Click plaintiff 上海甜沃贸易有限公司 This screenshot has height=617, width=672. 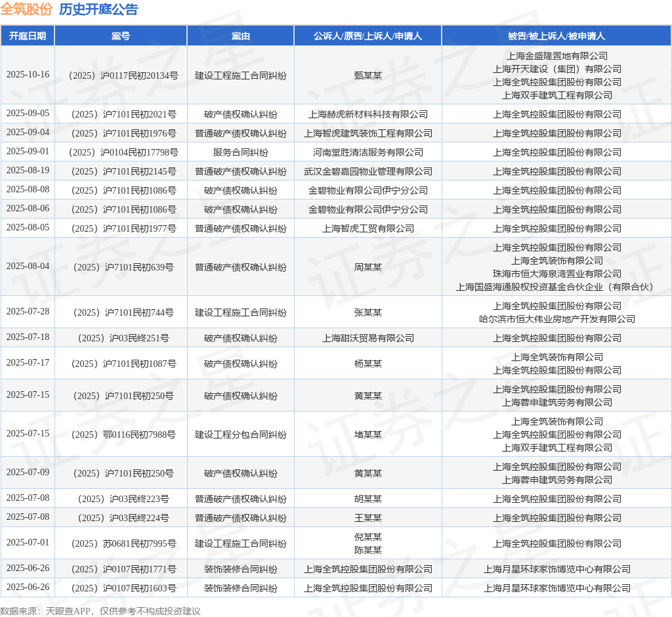(x=368, y=338)
